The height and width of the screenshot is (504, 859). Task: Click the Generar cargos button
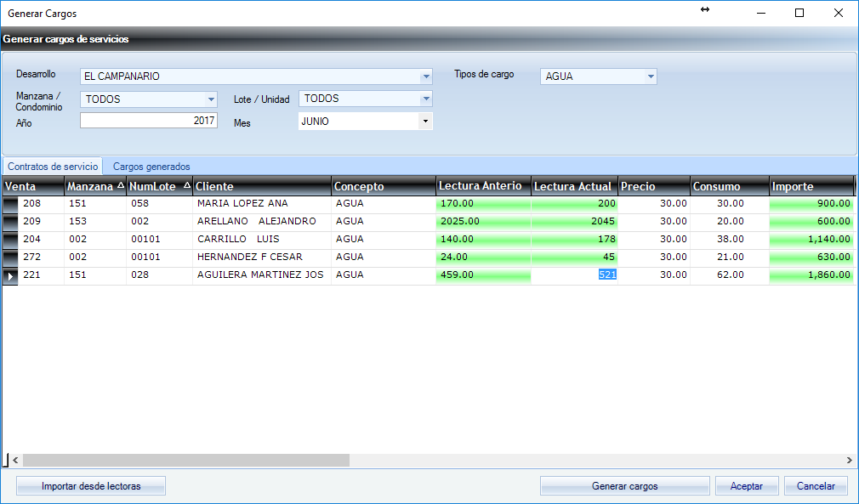click(624, 486)
